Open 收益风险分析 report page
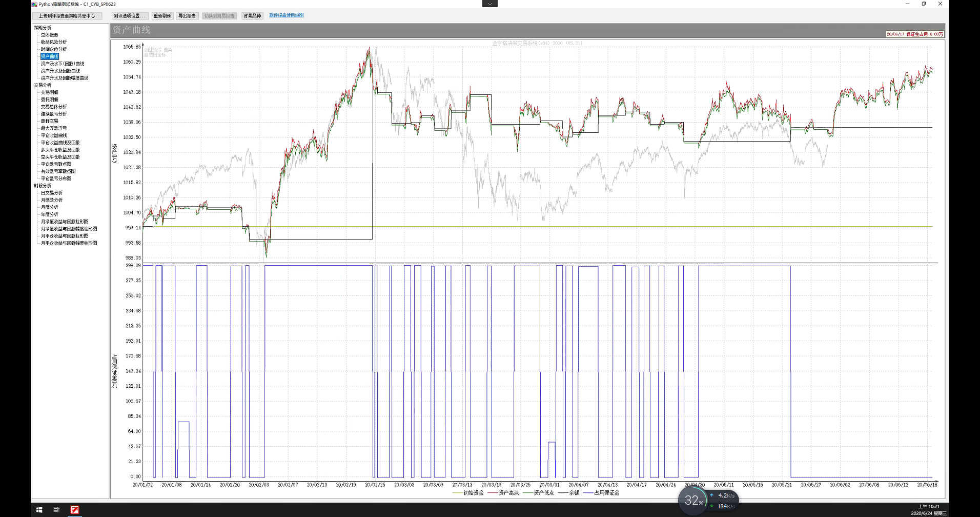Image resolution: width=980 pixels, height=517 pixels. click(54, 42)
